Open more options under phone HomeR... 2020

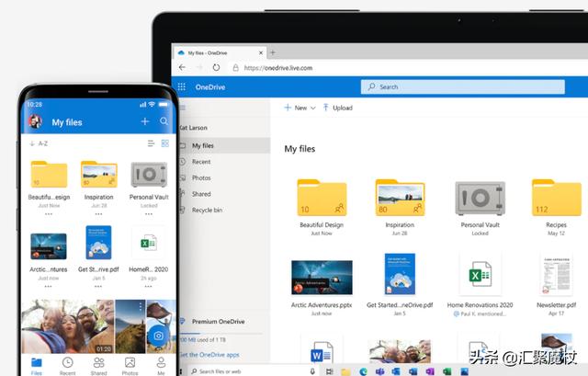(148, 286)
